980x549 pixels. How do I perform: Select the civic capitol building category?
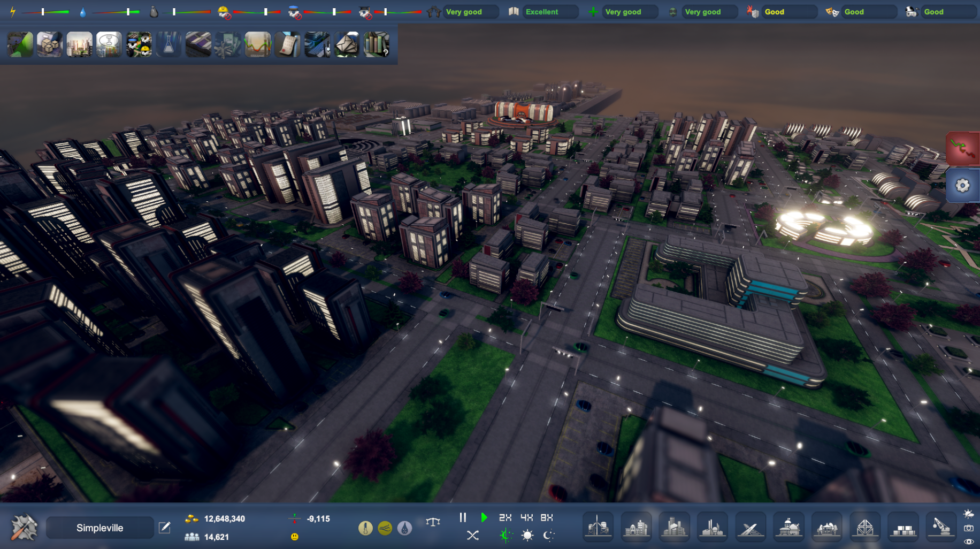click(x=788, y=527)
